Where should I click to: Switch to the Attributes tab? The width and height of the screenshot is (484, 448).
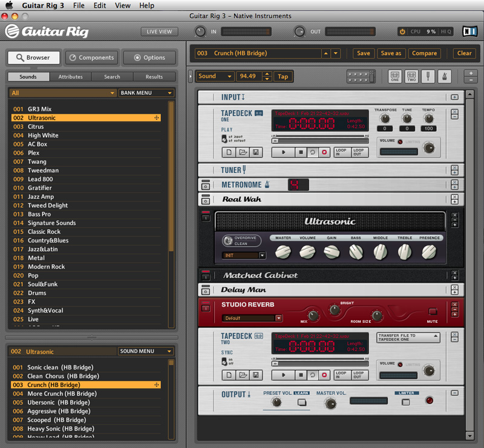pyautogui.click(x=70, y=77)
